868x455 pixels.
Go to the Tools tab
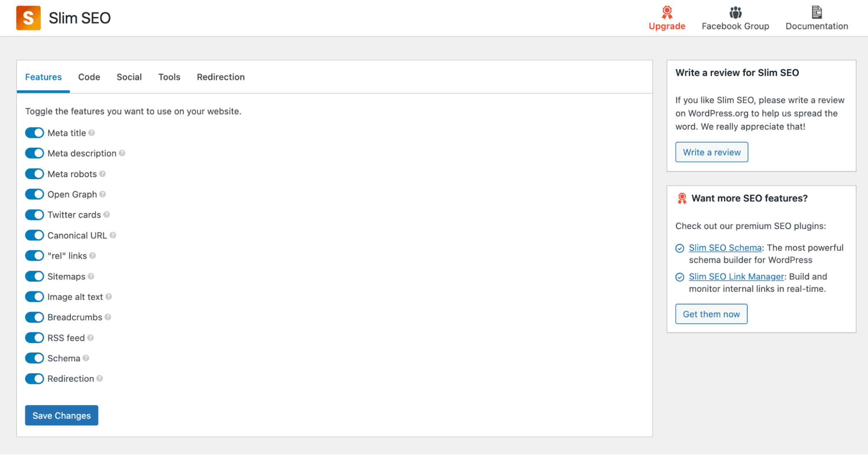[x=169, y=77]
